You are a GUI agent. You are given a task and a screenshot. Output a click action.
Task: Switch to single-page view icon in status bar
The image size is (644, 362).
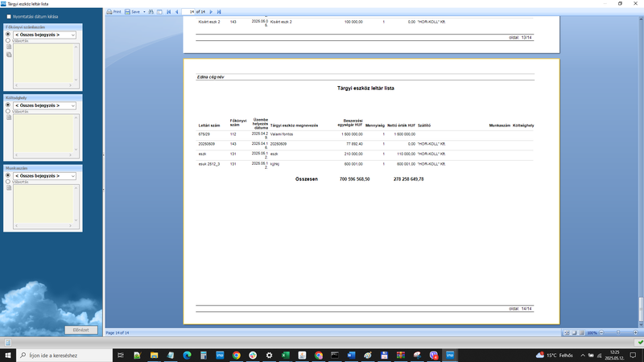tap(574, 333)
